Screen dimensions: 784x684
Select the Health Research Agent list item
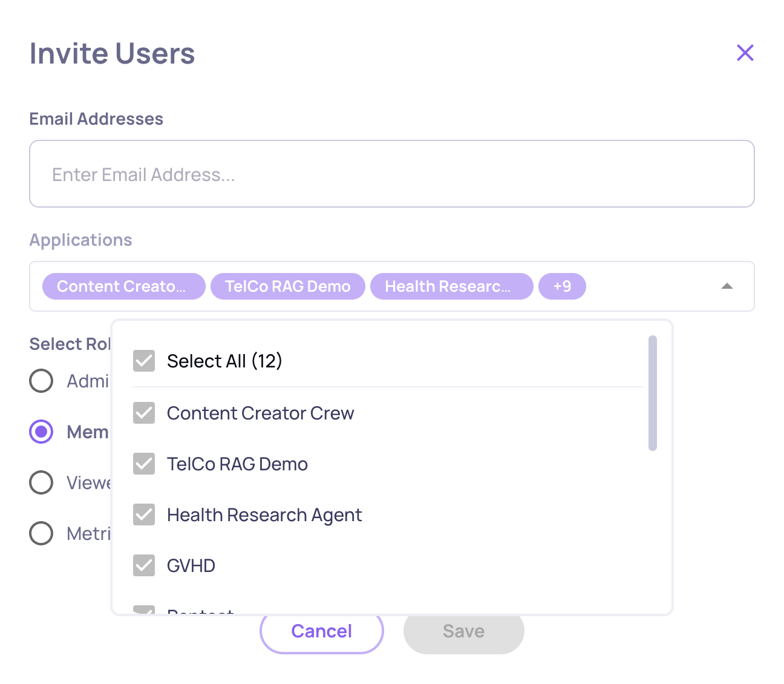click(x=264, y=515)
